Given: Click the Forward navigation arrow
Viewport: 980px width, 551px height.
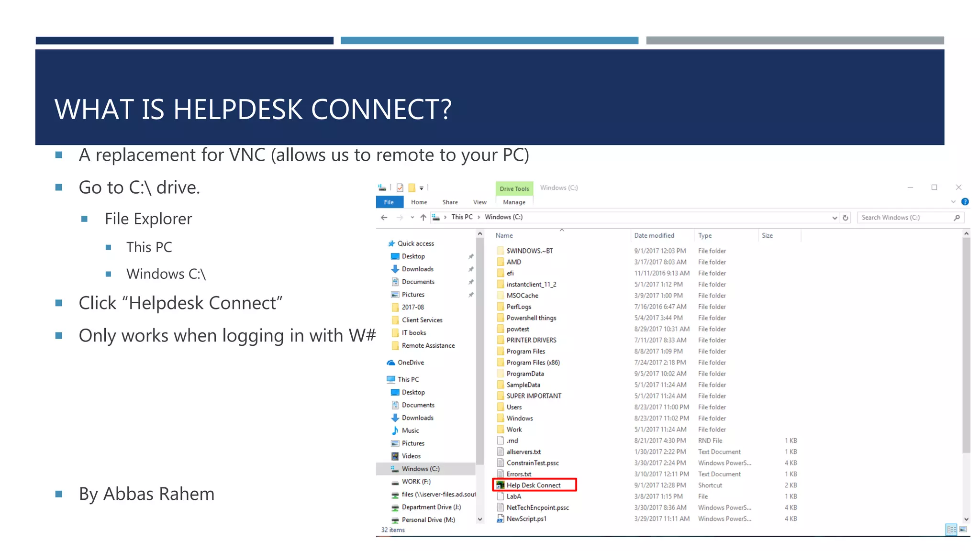Looking at the screenshot, I should pyautogui.click(x=400, y=218).
